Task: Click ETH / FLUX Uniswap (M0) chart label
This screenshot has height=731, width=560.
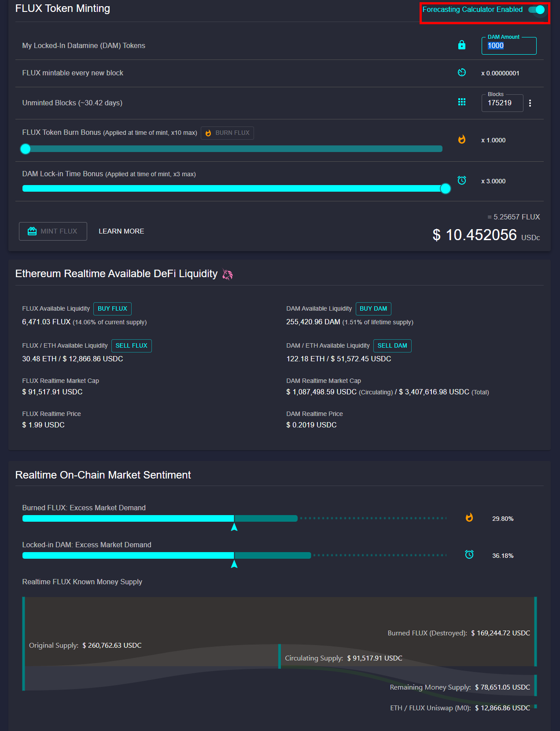Action: (431, 708)
